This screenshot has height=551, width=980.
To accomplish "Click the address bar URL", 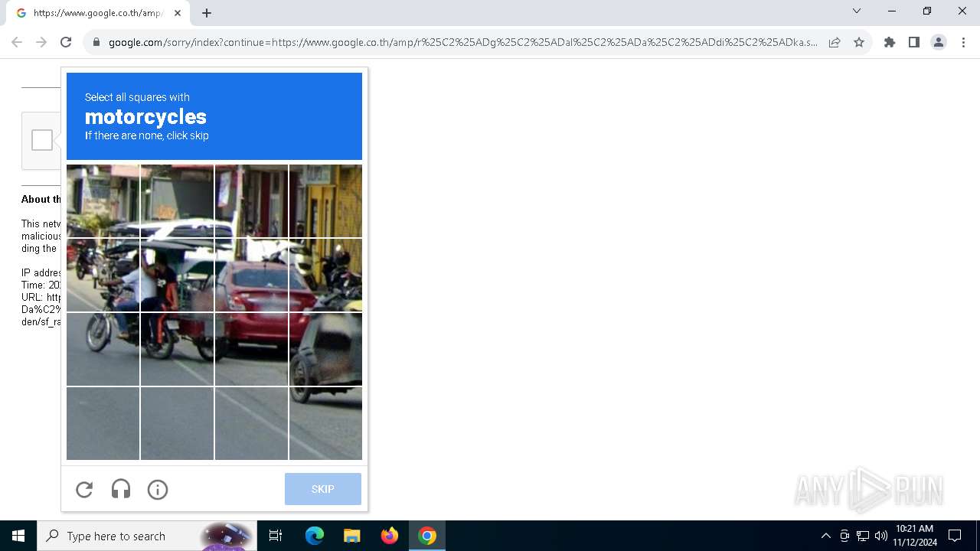I will pyautogui.click(x=462, y=42).
